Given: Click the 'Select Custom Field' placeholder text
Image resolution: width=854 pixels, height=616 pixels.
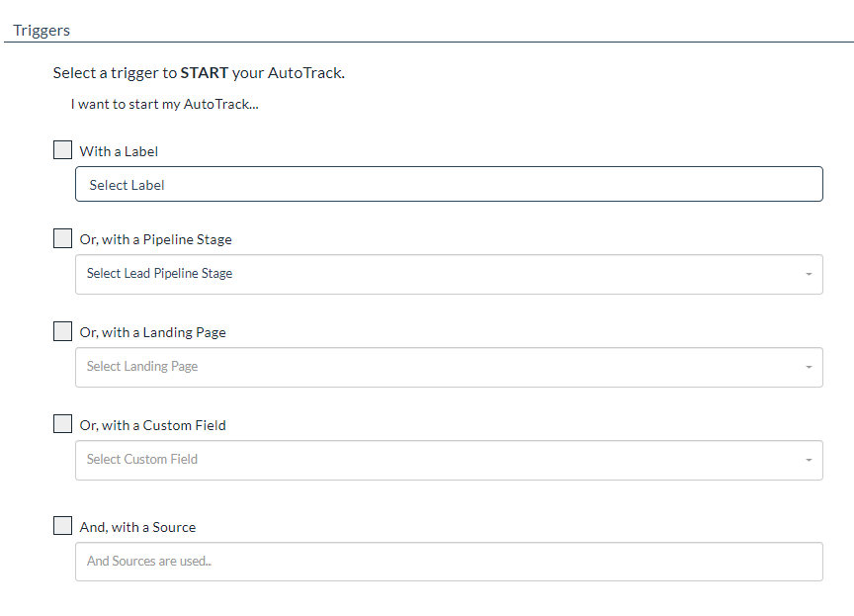Looking at the screenshot, I should (x=142, y=460).
